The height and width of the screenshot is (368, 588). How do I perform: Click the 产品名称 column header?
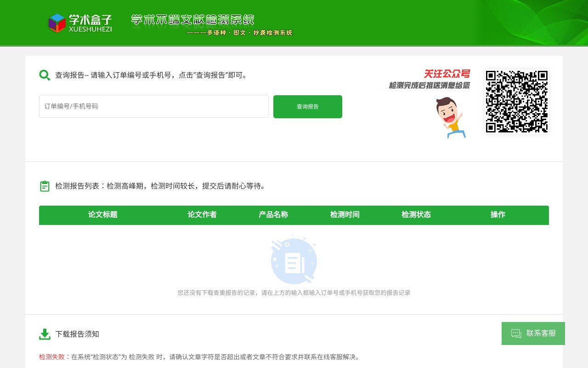273,215
